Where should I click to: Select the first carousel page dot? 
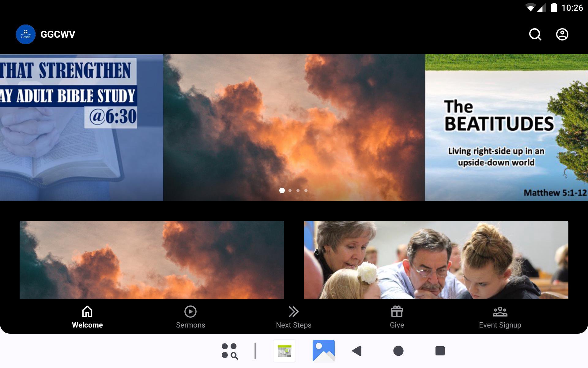point(282,190)
